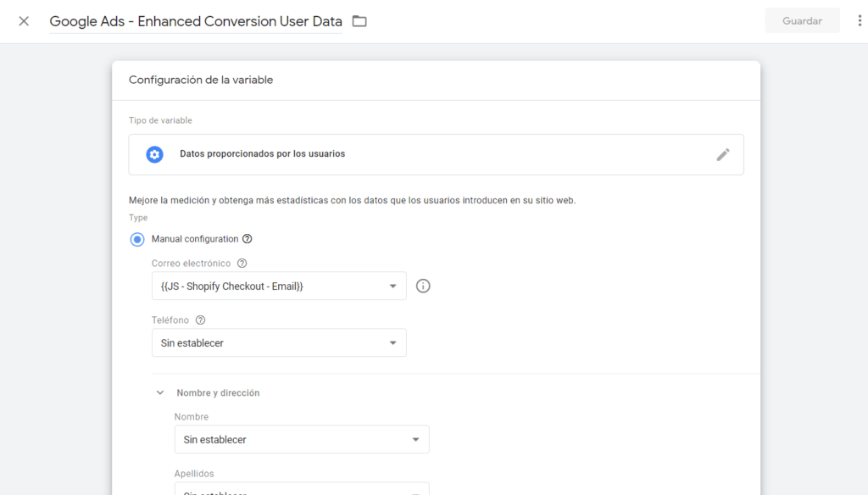
Task: Open help icon next to Manual configuration
Action: 248,239
